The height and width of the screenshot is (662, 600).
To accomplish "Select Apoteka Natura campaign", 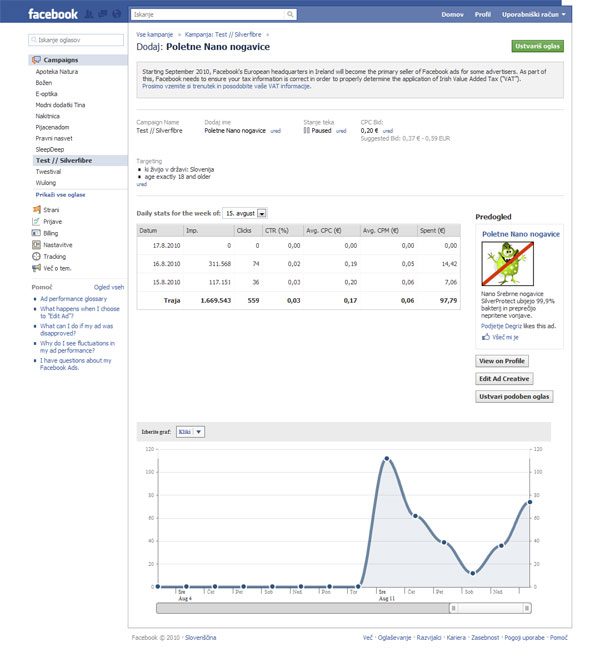I will pos(57,72).
